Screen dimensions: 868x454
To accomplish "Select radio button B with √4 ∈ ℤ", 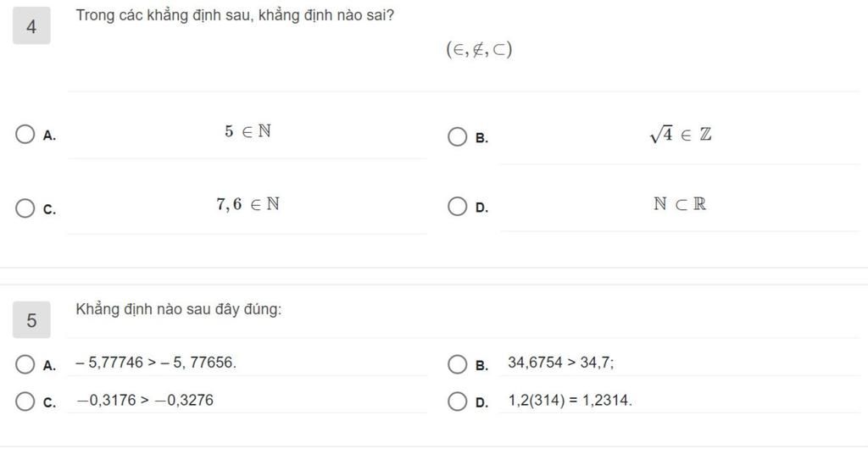I will pyautogui.click(x=457, y=136).
